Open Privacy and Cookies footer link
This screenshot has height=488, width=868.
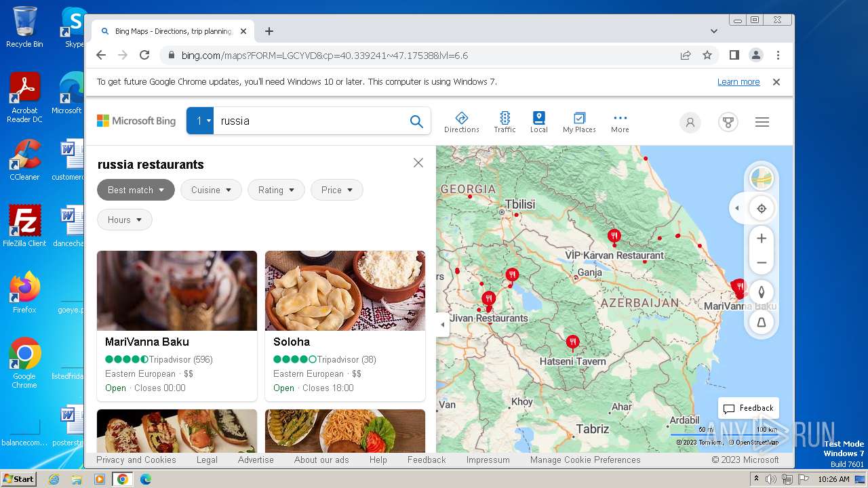point(136,460)
